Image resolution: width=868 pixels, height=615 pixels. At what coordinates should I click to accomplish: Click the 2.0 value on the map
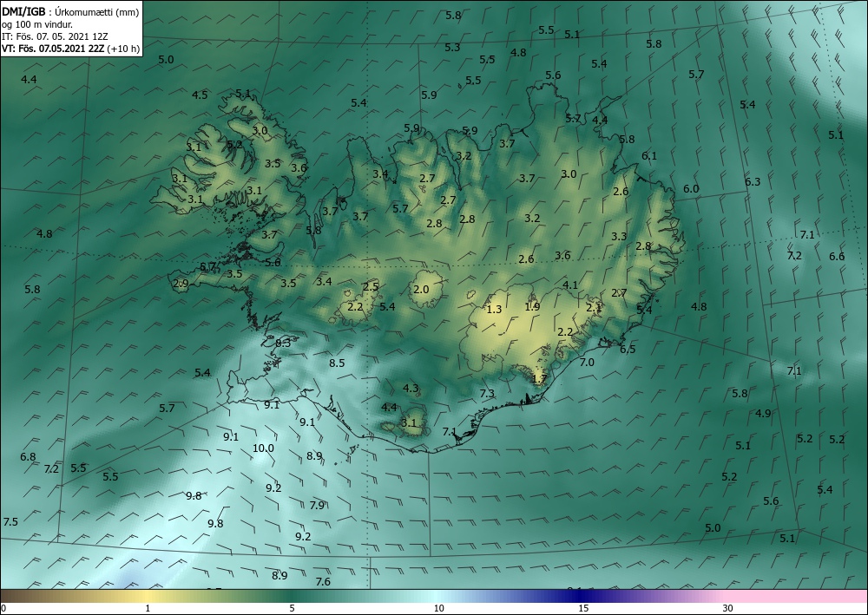tap(421, 289)
